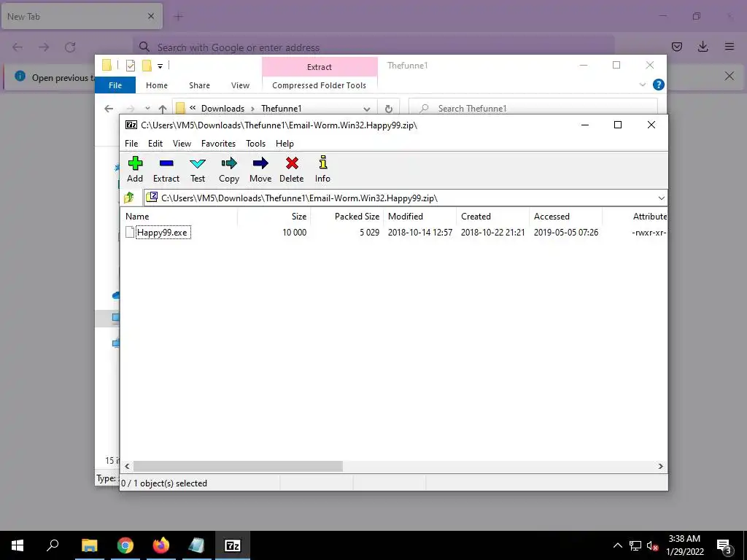Open Explorer quick access toolbar customize dropdown

coord(160,66)
